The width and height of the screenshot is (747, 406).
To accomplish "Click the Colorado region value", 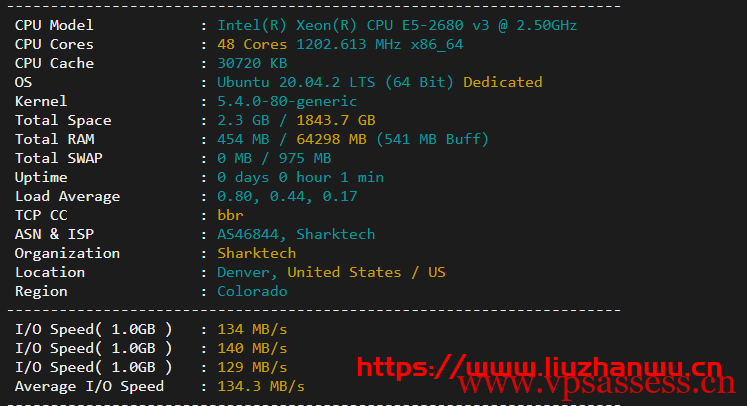I will (252, 291).
